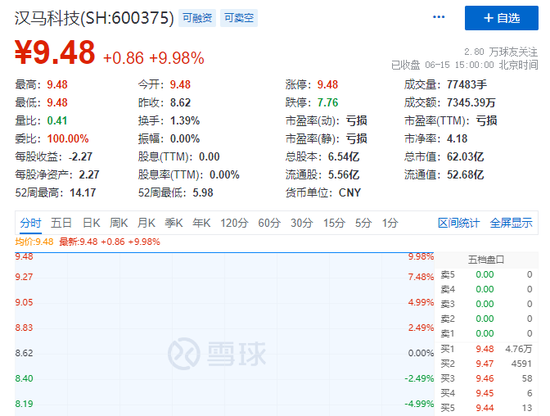
Task: Click the 昨收 value 8.62
Action: (180, 103)
